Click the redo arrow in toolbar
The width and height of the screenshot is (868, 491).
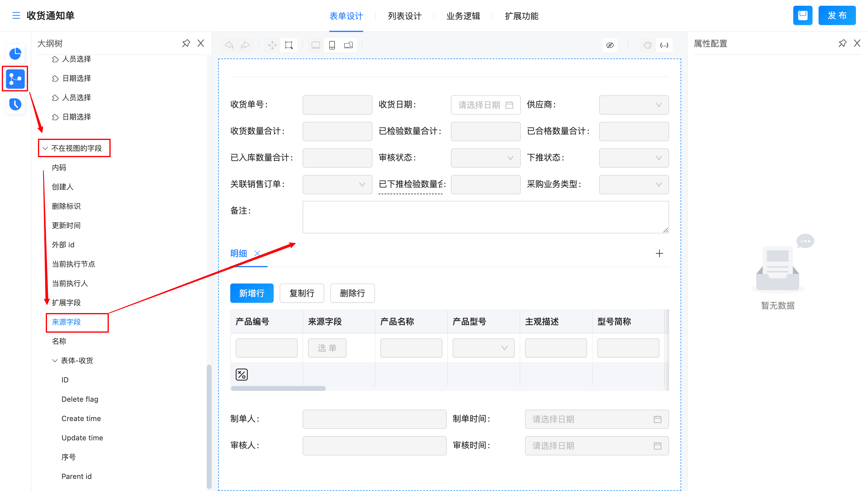click(x=245, y=45)
